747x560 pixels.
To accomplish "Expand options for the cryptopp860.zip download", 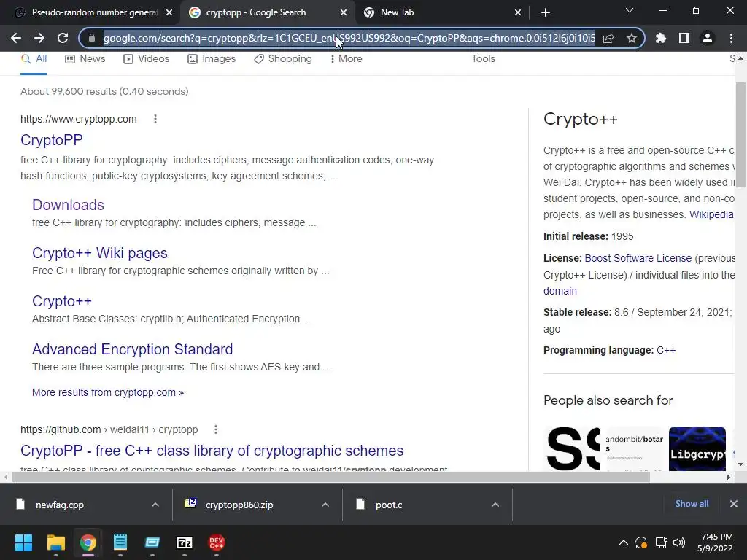I will pyautogui.click(x=325, y=505).
